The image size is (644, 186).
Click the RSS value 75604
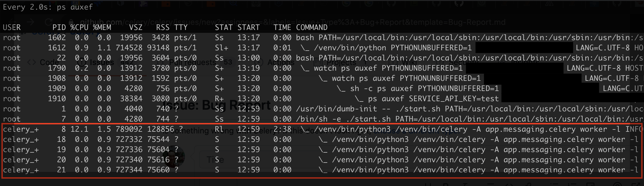click(x=158, y=150)
